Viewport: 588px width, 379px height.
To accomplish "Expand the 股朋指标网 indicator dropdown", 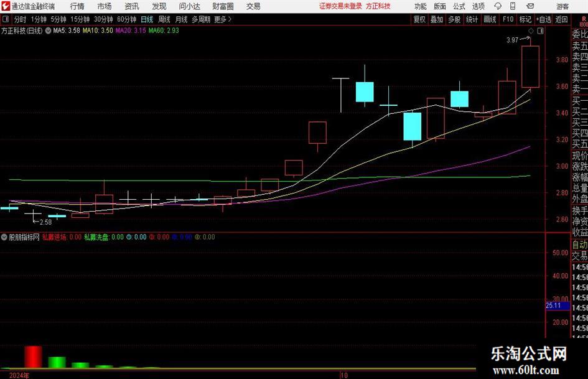I will coord(4,237).
